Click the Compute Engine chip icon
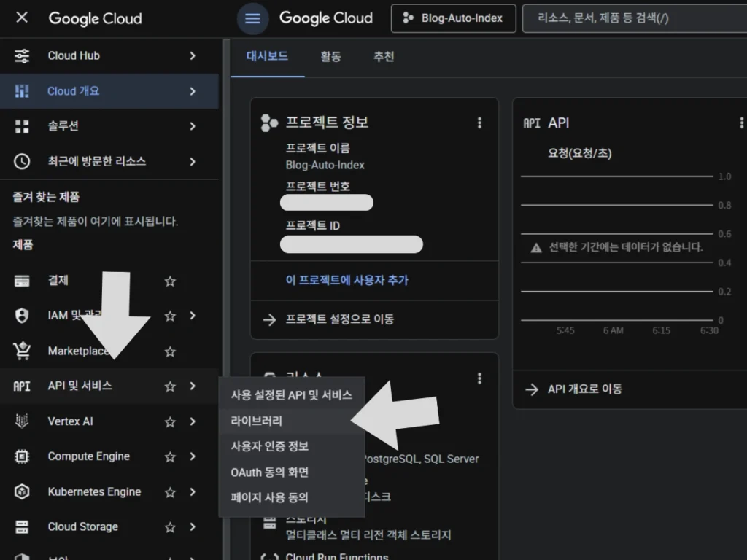The height and width of the screenshot is (560, 747). point(22,456)
